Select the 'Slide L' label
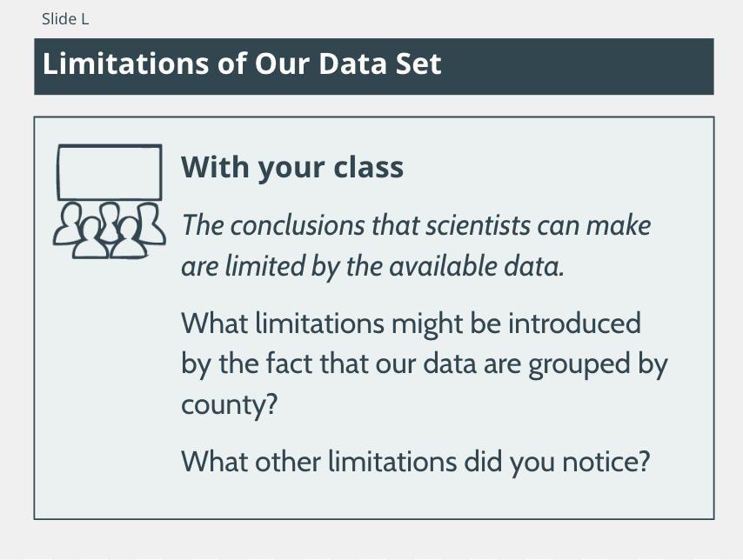 tap(65, 19)
